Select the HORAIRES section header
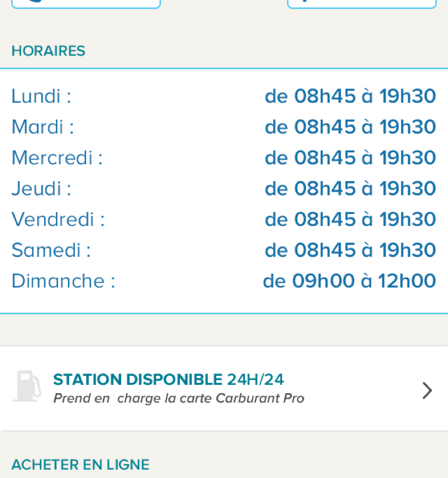Viewport: 448px width, 478px height. coord(48,51)
